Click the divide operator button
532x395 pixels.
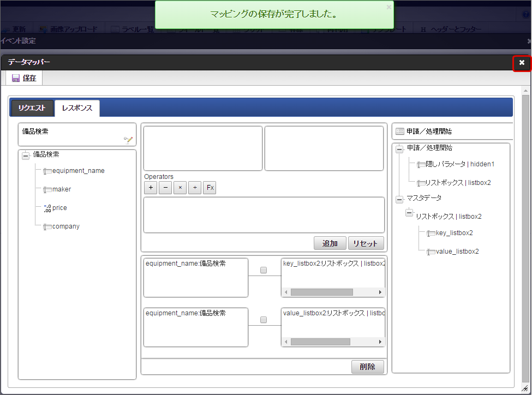(x=195, y=187)
